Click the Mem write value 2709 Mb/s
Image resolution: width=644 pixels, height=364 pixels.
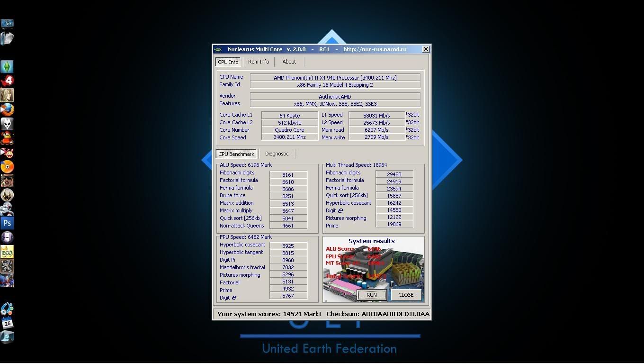point(377,137)
